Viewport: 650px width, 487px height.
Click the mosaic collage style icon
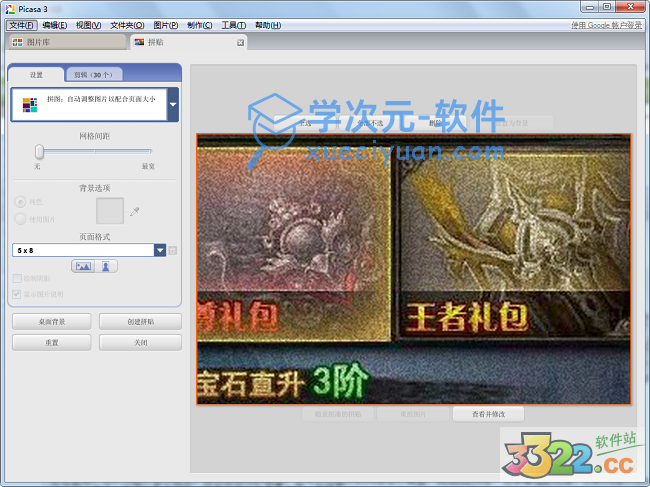click(30, 105)
